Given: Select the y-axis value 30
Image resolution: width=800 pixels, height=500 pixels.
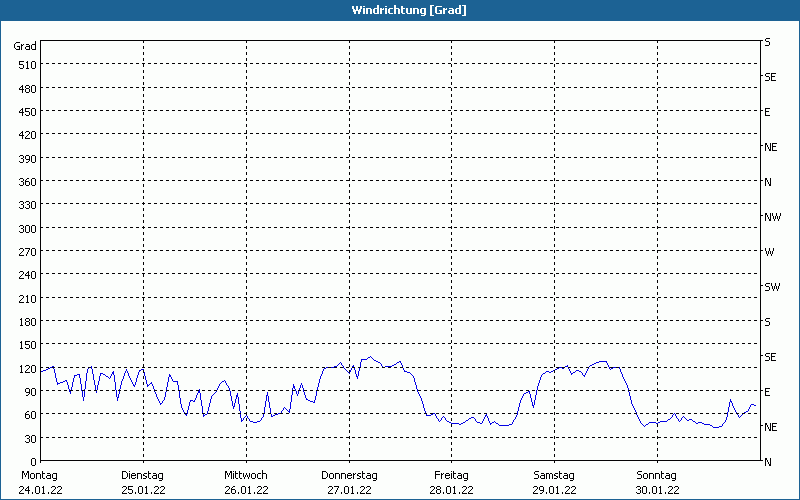Looking at the screenshot, I should click(31, 439).
